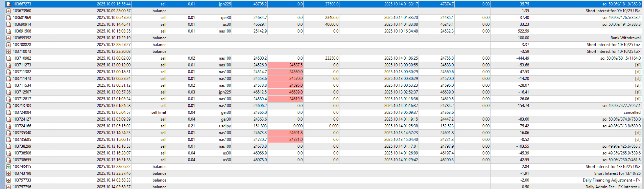Select the jpn225 symbol in row 103712507
The width and height of the screenshot is (644, 189).
click(225, 92)
